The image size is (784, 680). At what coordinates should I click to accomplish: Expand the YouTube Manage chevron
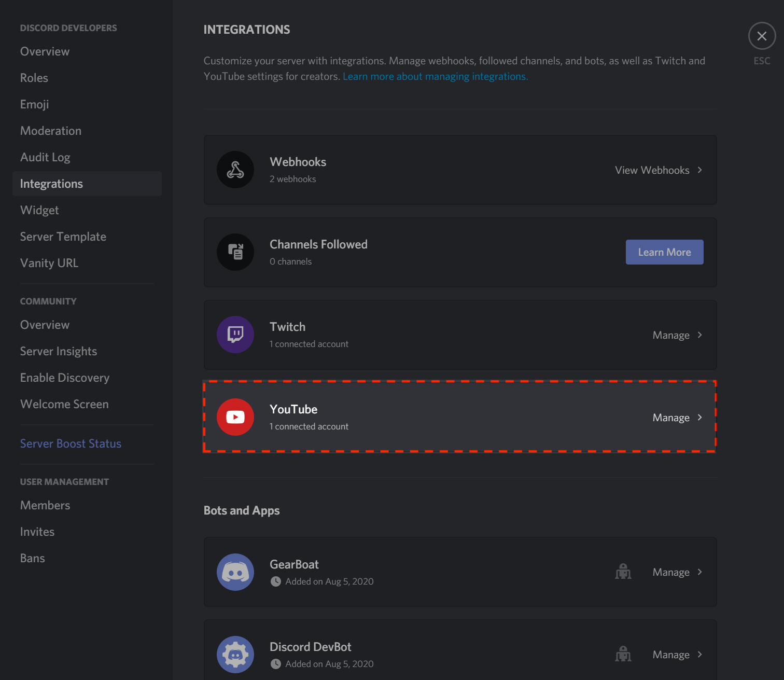point(699,418)
